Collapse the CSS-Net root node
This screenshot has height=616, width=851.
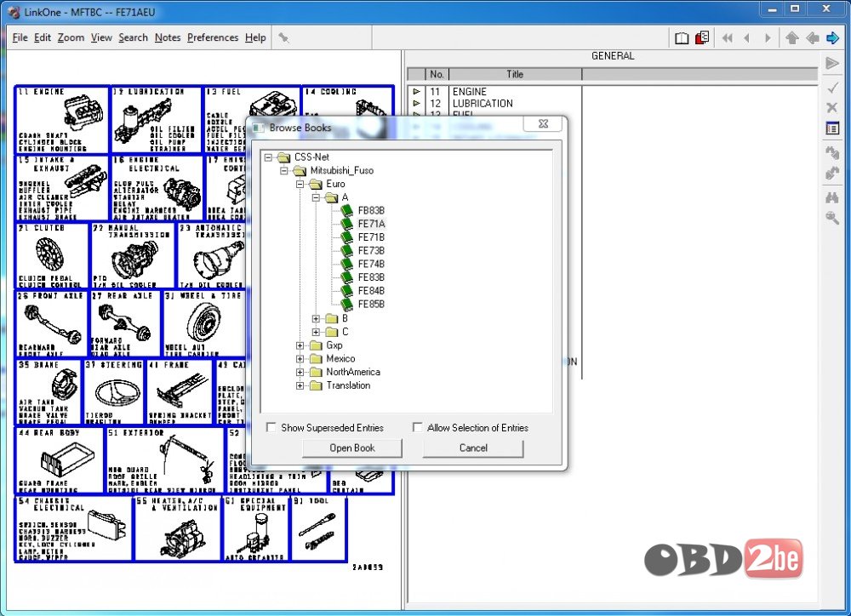pos(268,157)
